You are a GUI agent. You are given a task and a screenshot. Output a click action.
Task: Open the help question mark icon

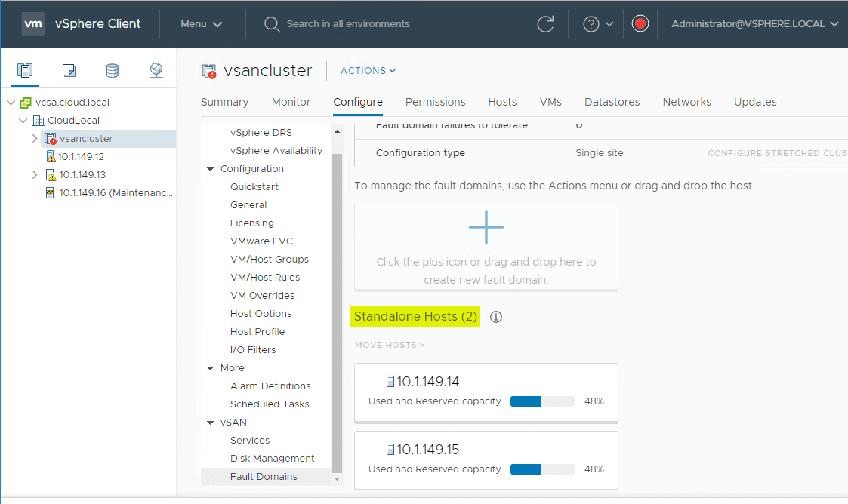point(591,24)
